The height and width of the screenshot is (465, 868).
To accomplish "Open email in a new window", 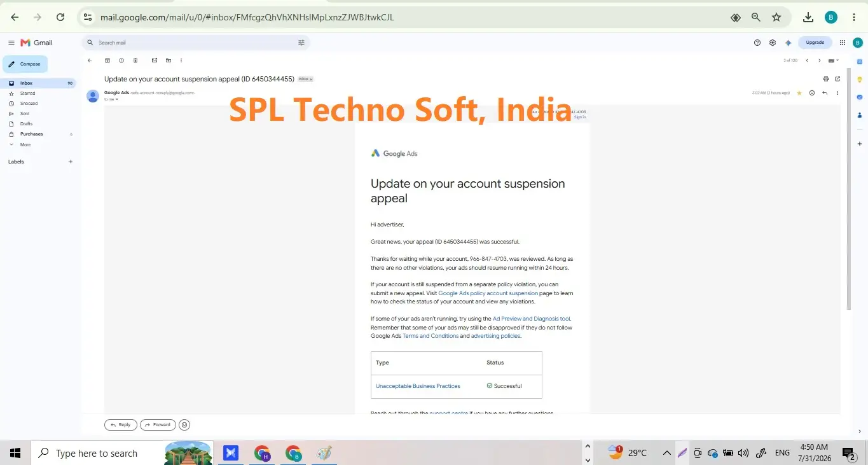I will pos(837,79).
